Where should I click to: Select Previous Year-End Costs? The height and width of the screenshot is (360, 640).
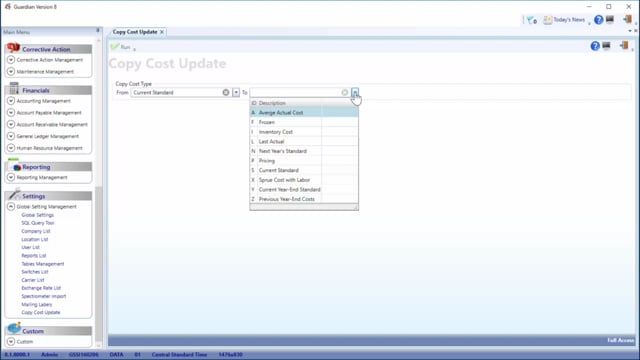click(x=304, y=199)
